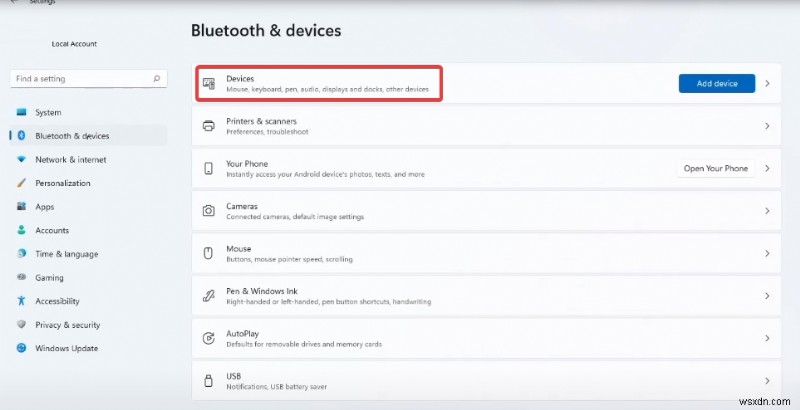
Task: Open Windows Update in the sidebar
Action: (66, 348)
